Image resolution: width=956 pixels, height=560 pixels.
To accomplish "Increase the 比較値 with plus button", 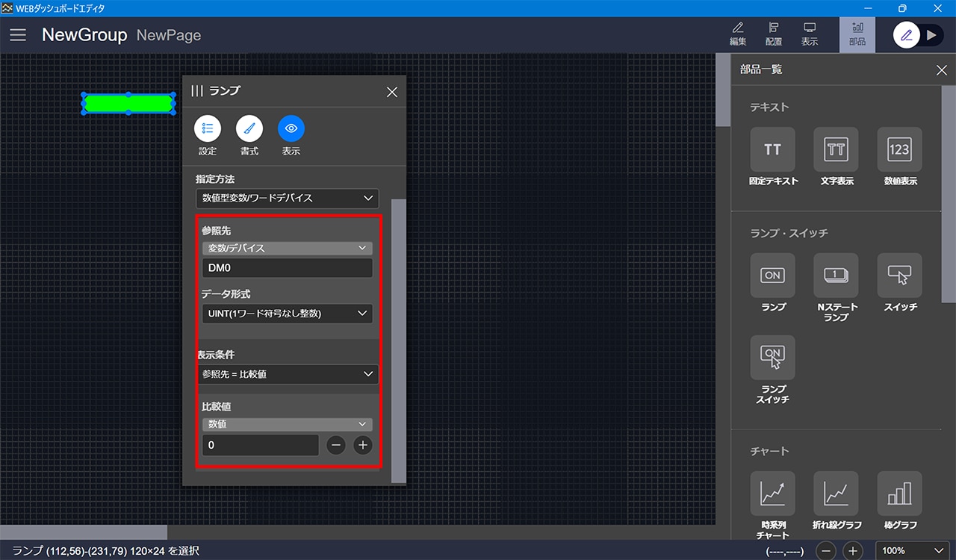I will 362,445.
